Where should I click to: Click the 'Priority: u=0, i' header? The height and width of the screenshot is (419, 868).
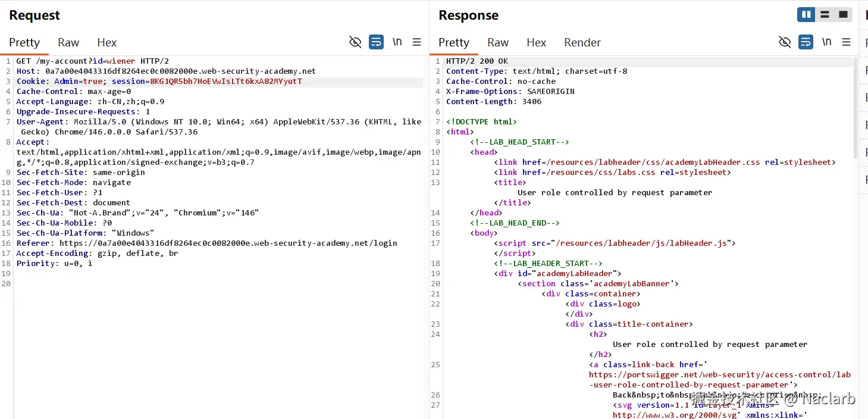tap(54, 263)
